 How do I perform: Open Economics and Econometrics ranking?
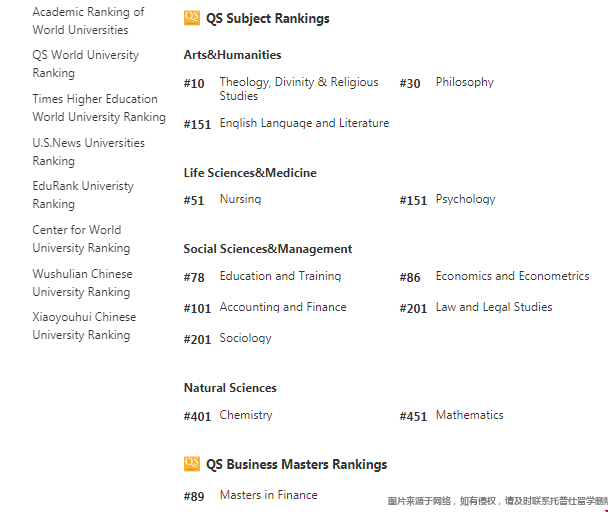[512, 276]
